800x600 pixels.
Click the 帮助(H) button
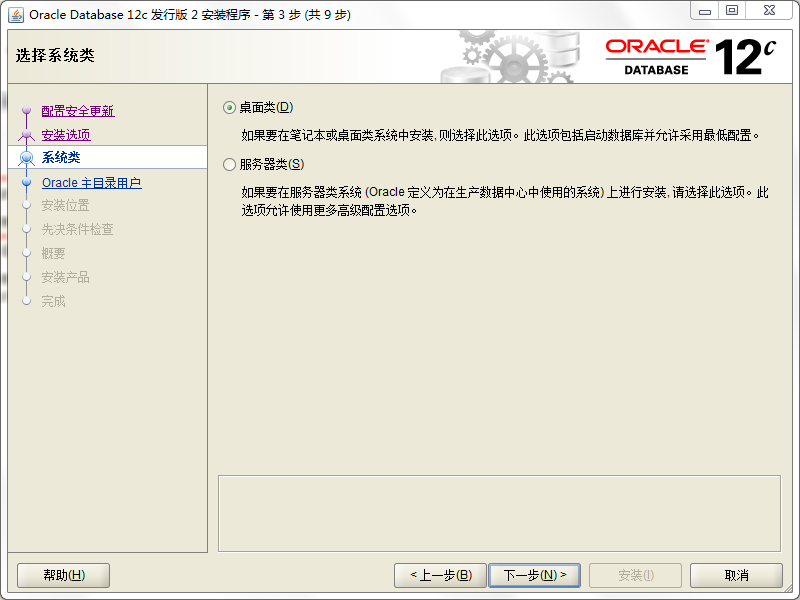tap(63, 576)
